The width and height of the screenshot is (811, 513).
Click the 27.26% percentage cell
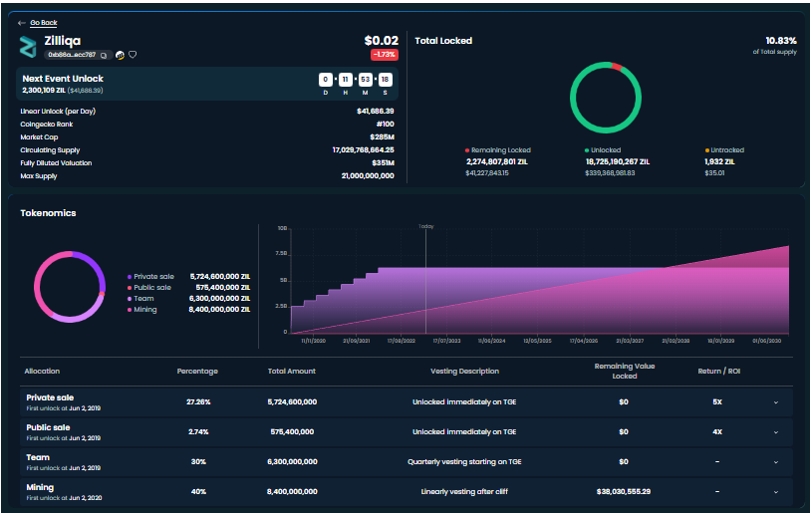tap(198, 402)
